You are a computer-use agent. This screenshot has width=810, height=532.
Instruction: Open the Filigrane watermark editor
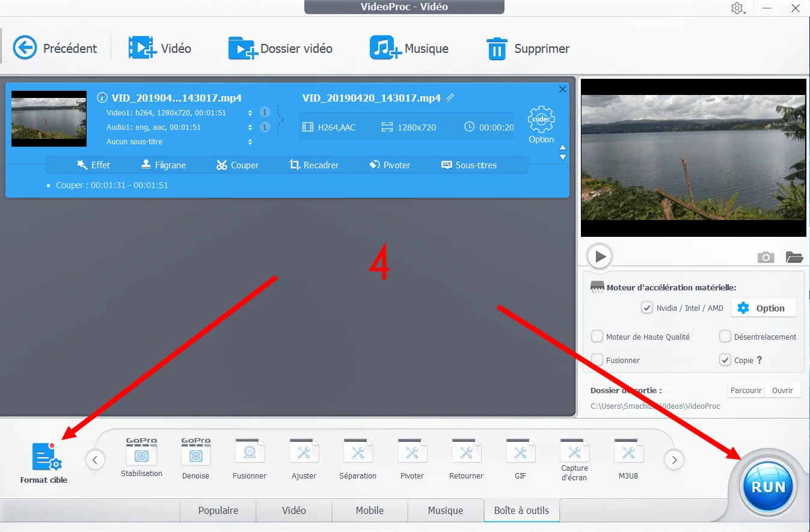tap(163, 165)
